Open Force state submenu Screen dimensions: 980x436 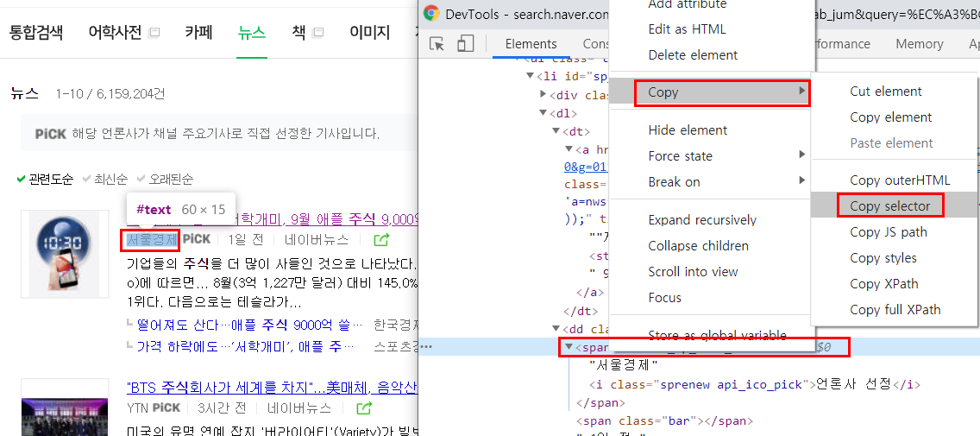click(x=712, y=155)
